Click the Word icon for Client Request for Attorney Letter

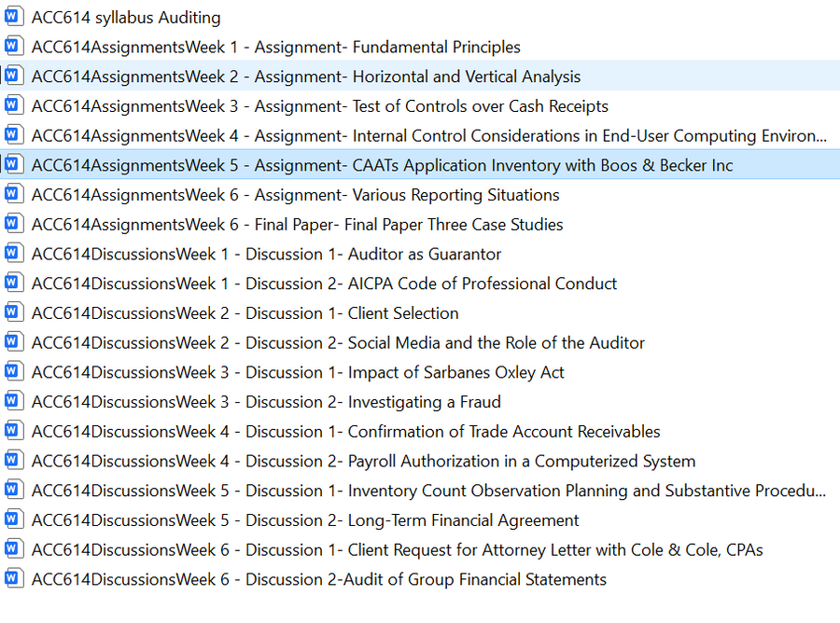coord(14,548)
